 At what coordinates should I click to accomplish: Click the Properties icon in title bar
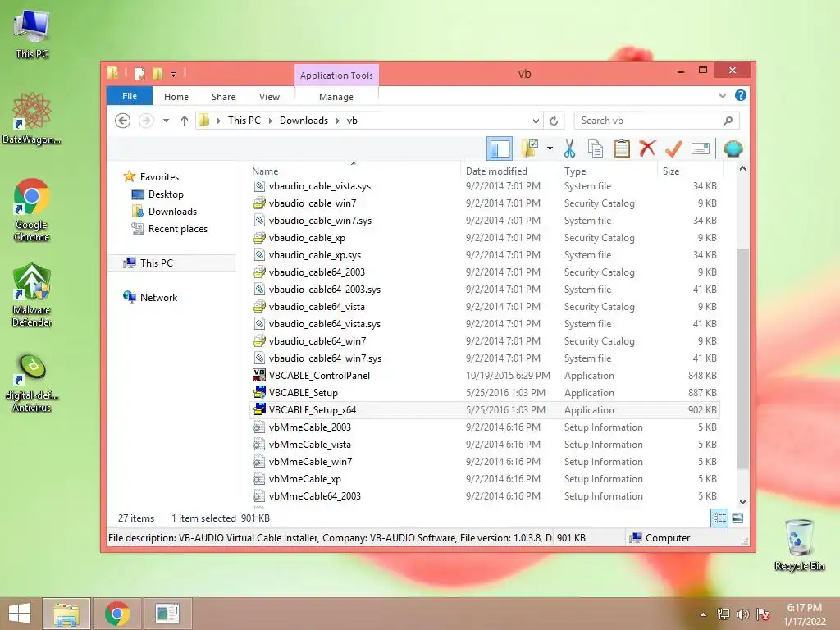pyautogui.click(x=139, y=73)
